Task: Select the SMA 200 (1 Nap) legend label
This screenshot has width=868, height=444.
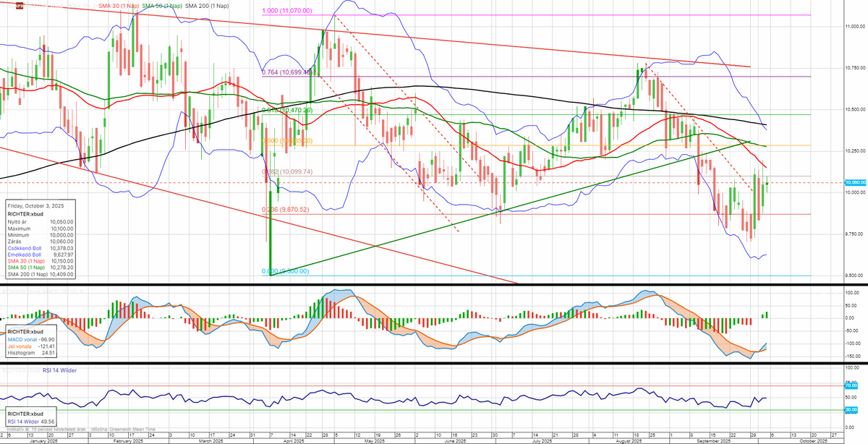Action: 208,6
